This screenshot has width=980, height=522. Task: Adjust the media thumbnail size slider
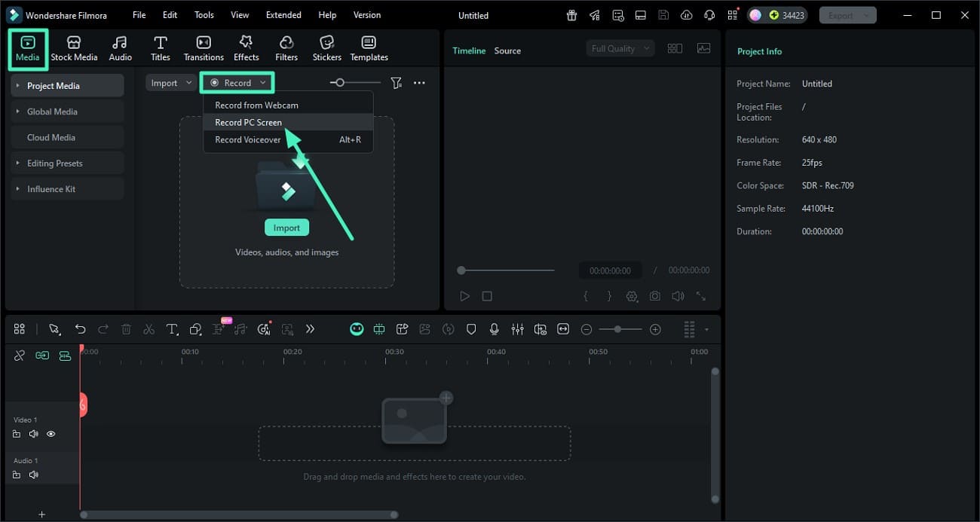[x=355, y=83]
